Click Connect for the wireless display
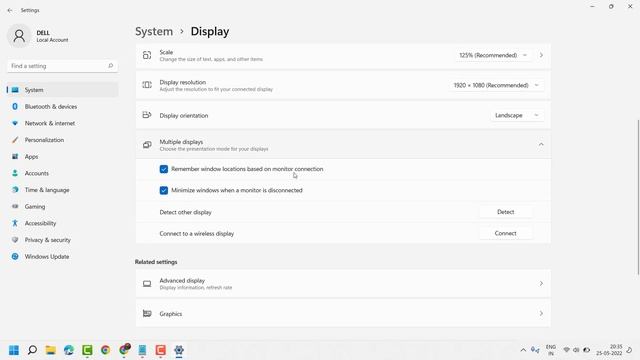 (x=505, y=233)
